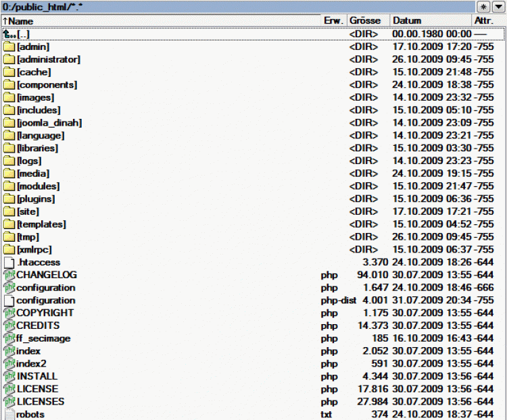Click the .htaccess file icon
Viewport: 507px width, 420px height.
coord(9,262)
